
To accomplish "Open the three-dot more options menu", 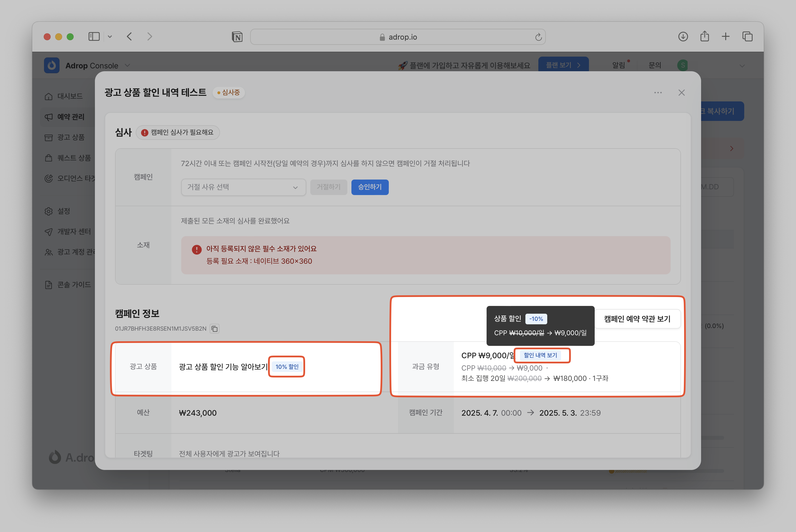I will (x=658, y=92).
